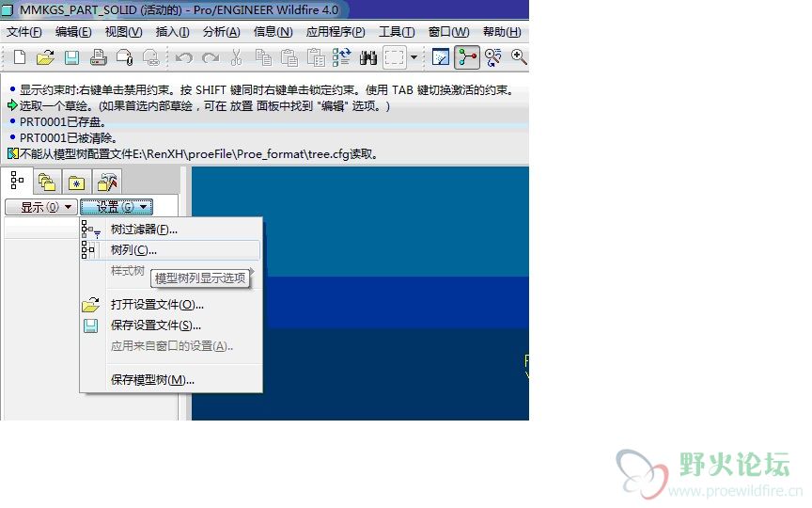The image size is (812, 508).
Task: Open the 插入(I) menu
Action: (172, 32)
